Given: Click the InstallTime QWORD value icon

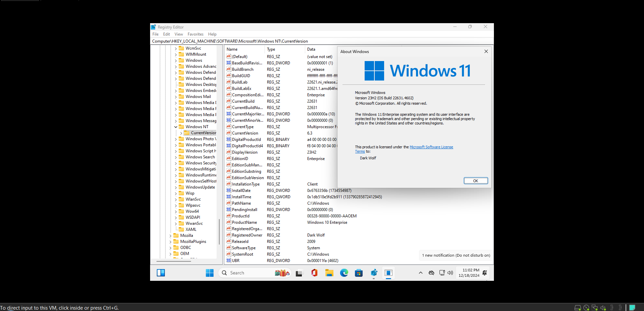Looking at the screenshot, I should (x=229, y=197).
